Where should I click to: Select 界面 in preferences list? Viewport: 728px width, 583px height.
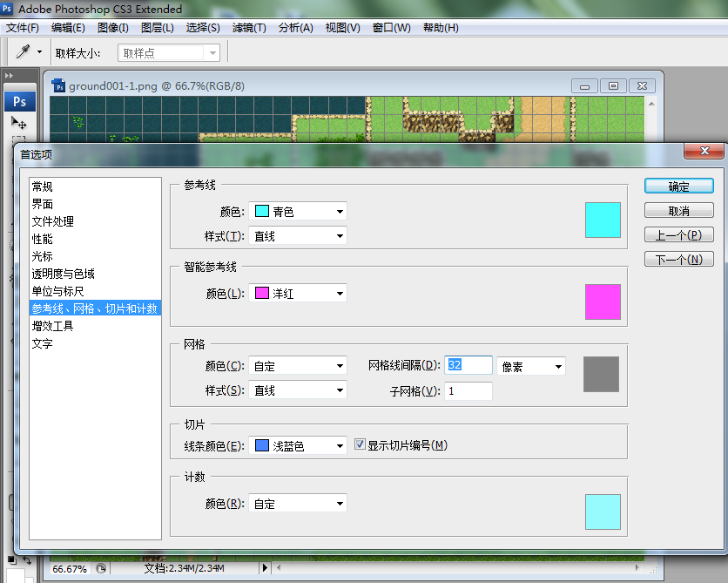(x=95, y=204)
